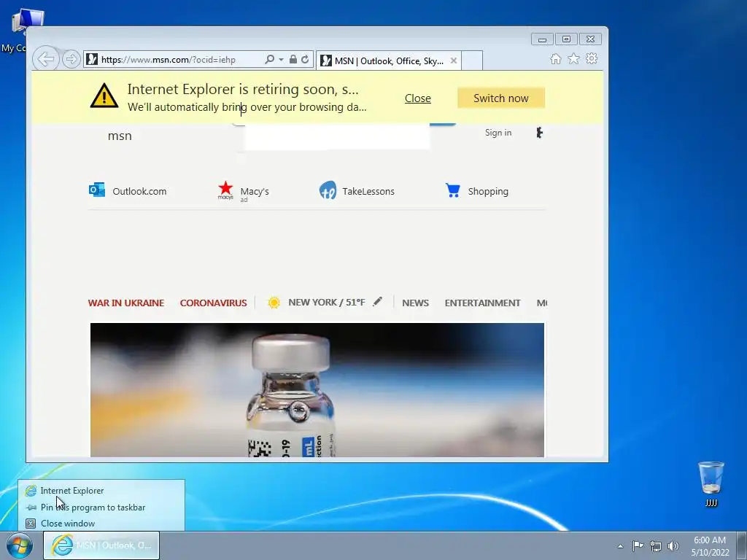The image size is (747, 560).
Task: Show hidden tray icons arrow
Action: point(620,546)
